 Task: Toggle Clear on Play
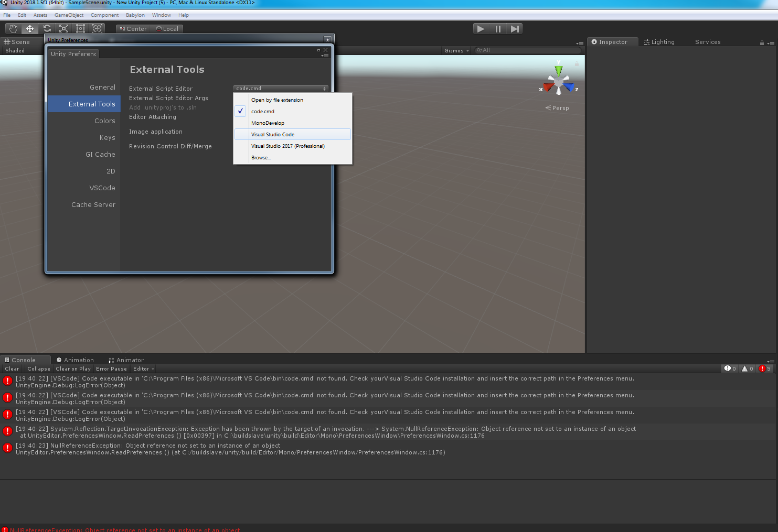[x=73, y=369]
